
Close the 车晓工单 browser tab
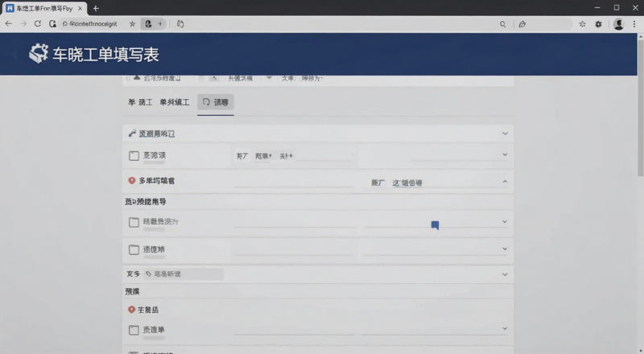coord(80,8)
